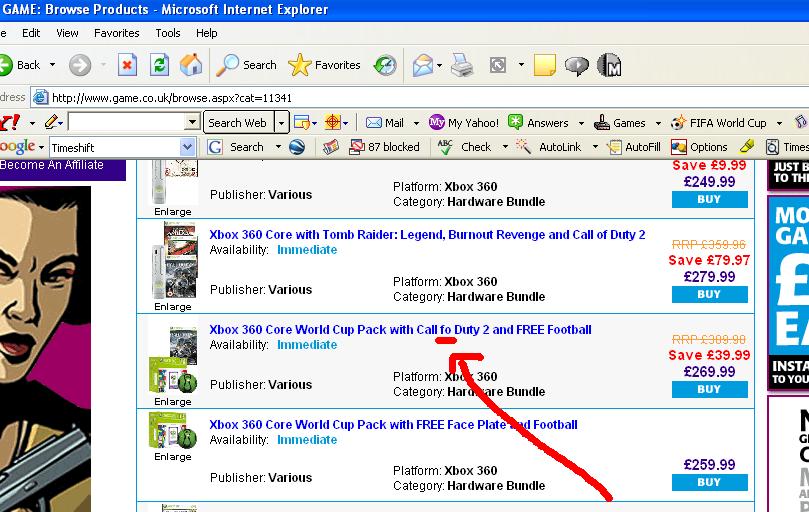
Task: Click the Search Web button
Action: pyautogui.click(x=239, y=123)
